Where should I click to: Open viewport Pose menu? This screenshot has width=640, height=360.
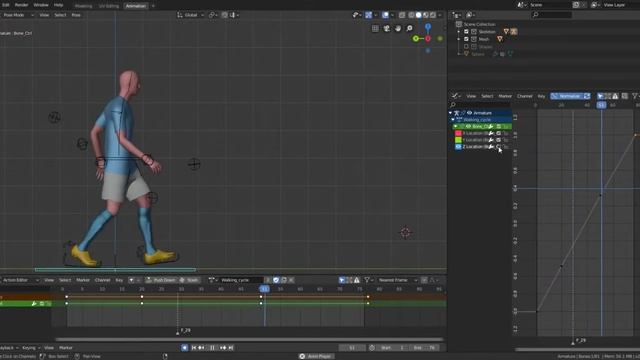[76, 15]
